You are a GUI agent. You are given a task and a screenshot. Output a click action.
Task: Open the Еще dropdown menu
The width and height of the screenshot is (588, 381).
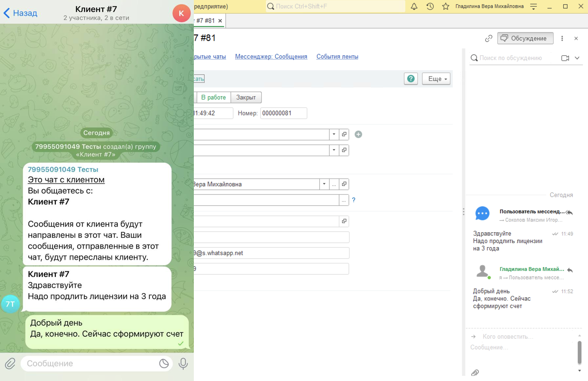tap(436, 79)
